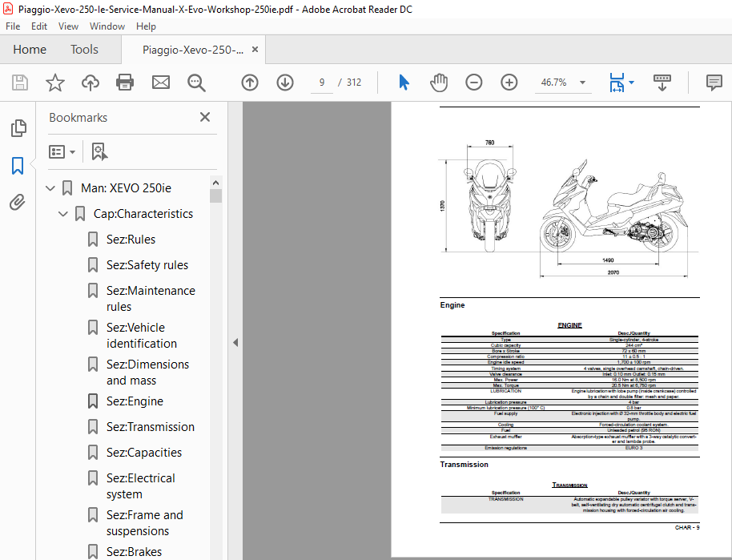Open Page Thumbnails panel icon
The width and height of the screenshot is (732, 560).
pos(18,128)
